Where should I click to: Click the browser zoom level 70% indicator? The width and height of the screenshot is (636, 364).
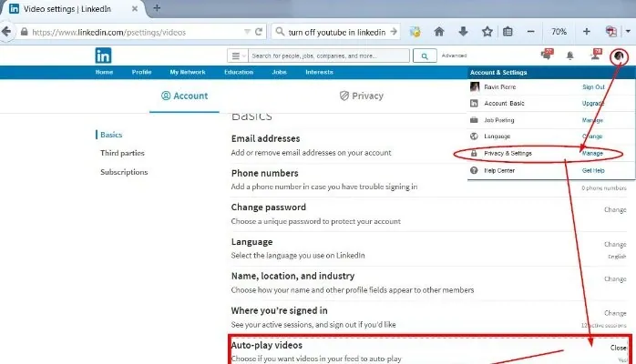coord(559,32)
